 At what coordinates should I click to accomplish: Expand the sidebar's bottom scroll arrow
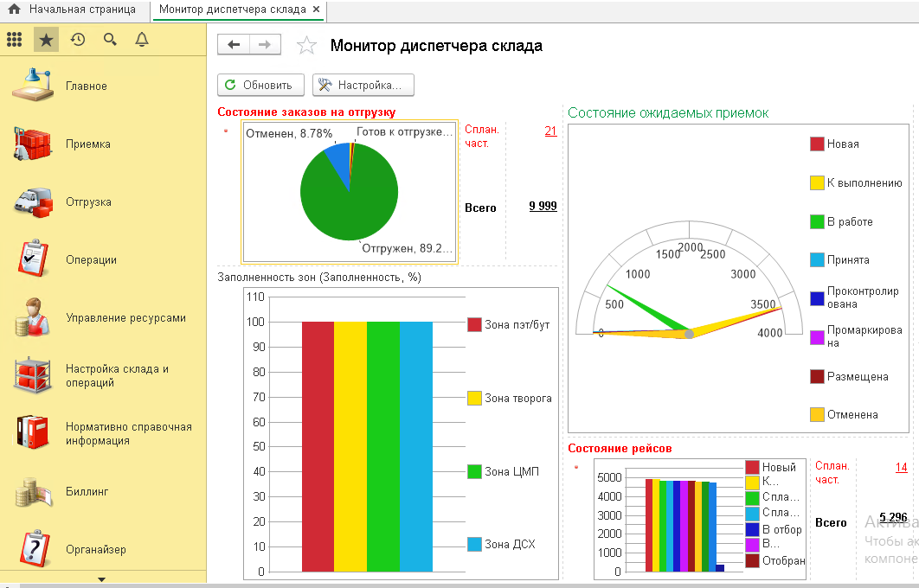point(102,579)
